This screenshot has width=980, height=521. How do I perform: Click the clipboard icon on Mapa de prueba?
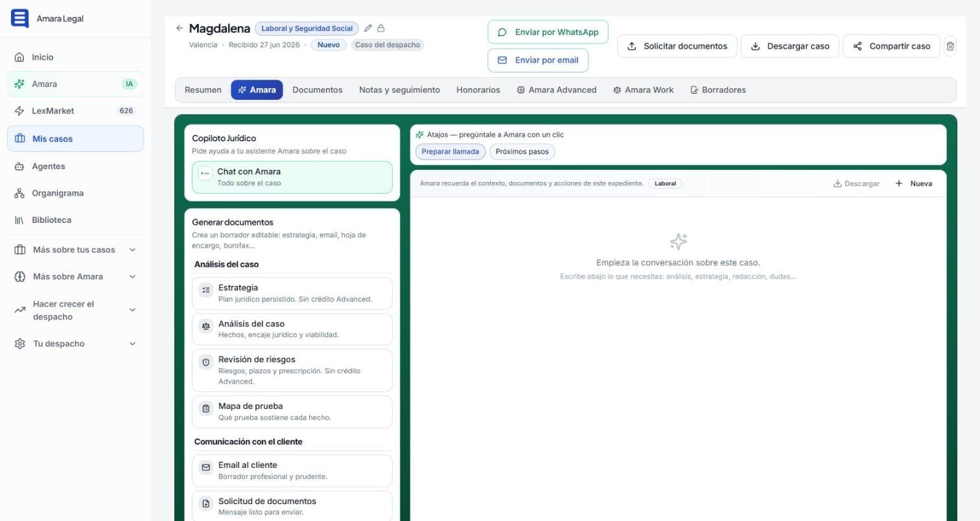coord(206,409)
